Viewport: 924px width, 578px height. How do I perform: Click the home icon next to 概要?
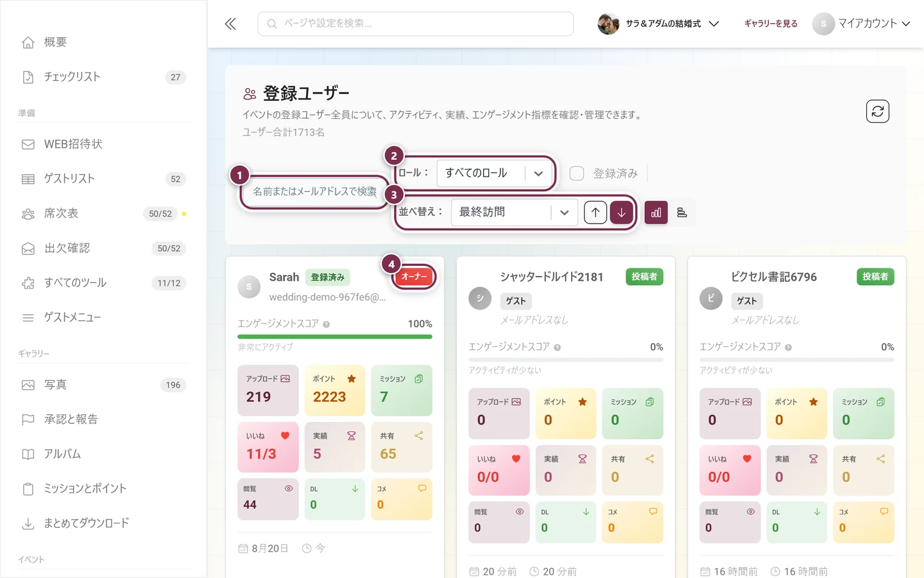click(x=28, y=42)
